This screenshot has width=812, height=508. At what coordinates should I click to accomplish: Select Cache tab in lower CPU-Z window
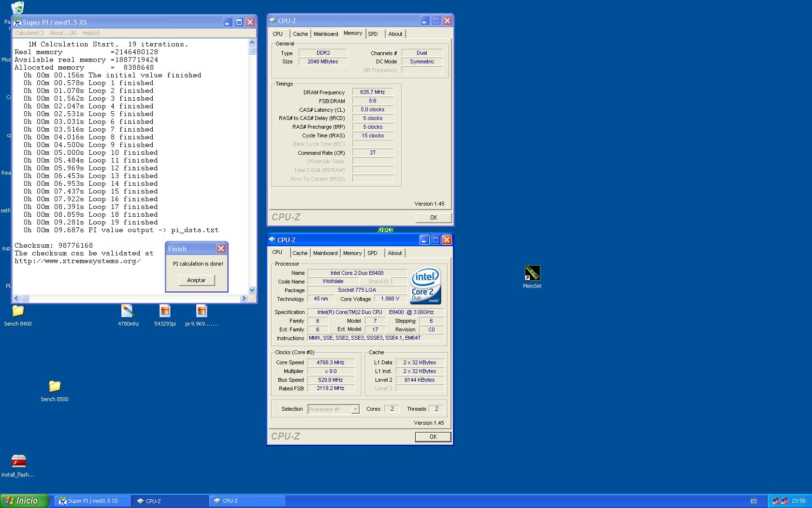point(300,253)
